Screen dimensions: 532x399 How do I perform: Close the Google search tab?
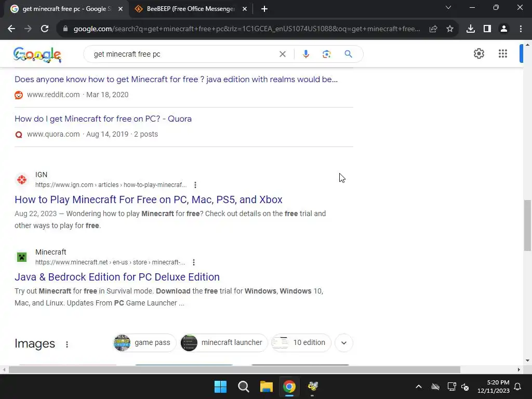(x=121, y=9)
